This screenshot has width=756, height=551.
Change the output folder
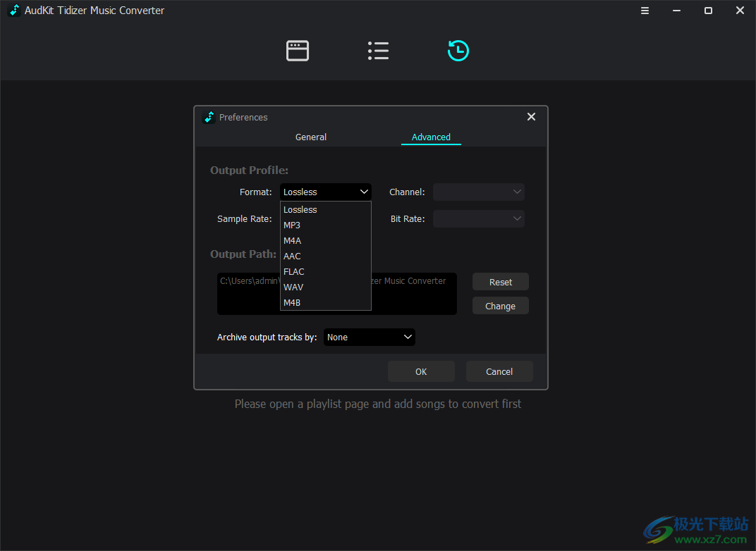point(500,305)
